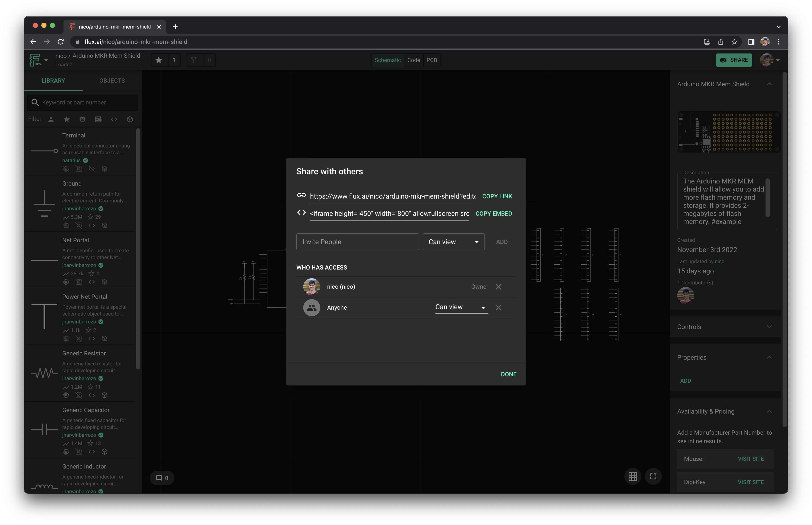
Task: Toggle the grid view icon
Action: click(x=633, y=477)
